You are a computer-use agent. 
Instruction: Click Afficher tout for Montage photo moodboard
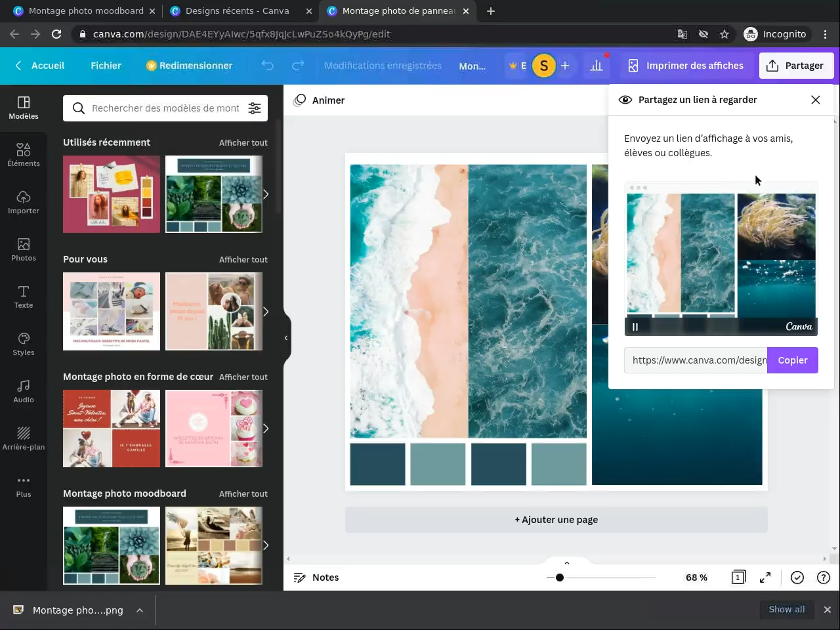[x=243, y=493]
